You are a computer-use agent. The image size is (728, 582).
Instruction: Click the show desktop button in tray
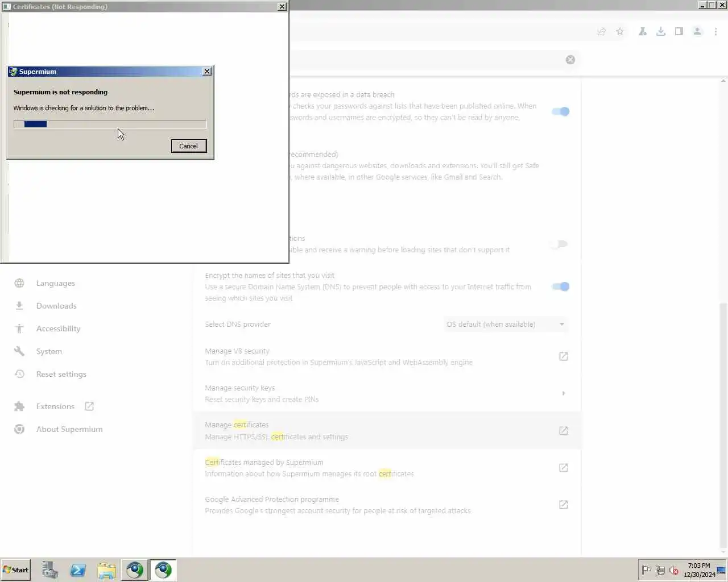[722, 570]
